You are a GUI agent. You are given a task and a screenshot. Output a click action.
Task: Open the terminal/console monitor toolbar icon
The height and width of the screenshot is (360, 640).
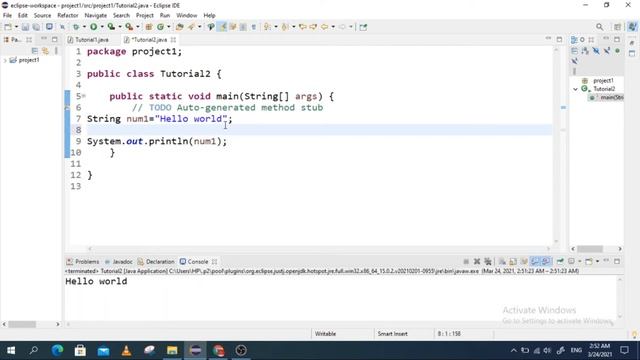[49, 27]
